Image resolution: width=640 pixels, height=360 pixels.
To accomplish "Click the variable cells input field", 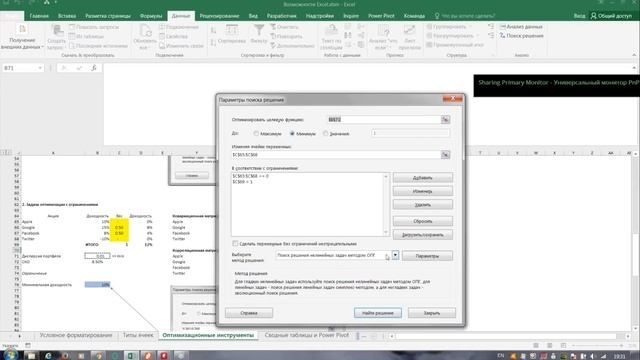I will (336, 155).
